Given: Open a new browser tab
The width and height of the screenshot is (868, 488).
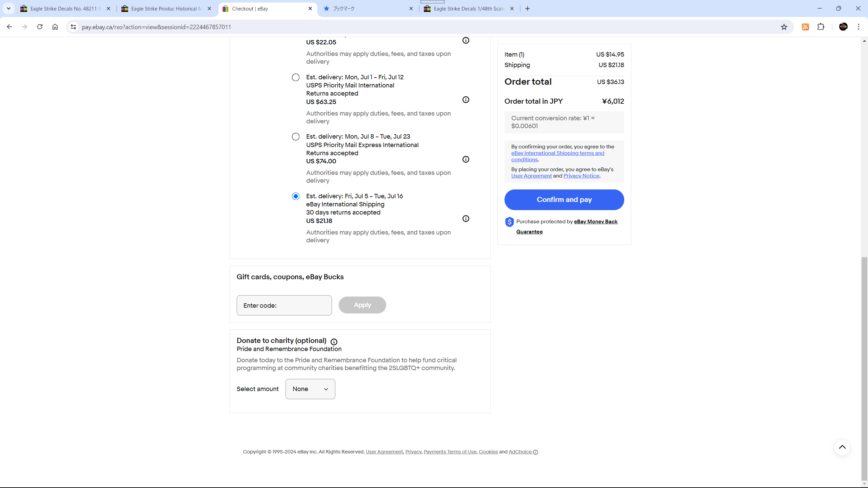Looking at the screenshot, I should click(x=528, y=8).
